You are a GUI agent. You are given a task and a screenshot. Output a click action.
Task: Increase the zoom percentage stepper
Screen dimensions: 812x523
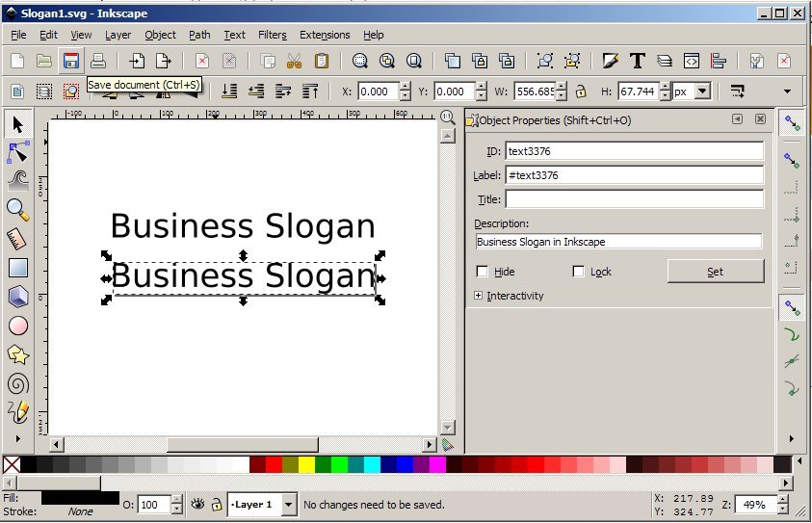[x=783, y=499]
